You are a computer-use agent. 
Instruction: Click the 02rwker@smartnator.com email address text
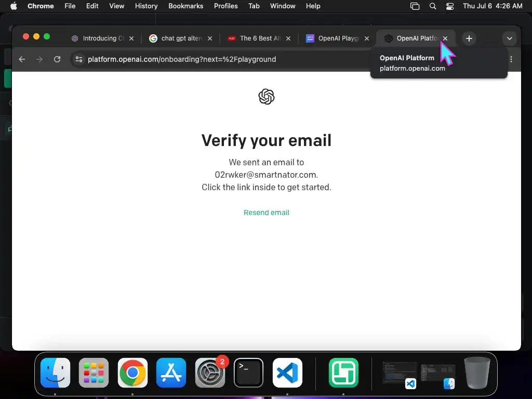coord(267,175)
